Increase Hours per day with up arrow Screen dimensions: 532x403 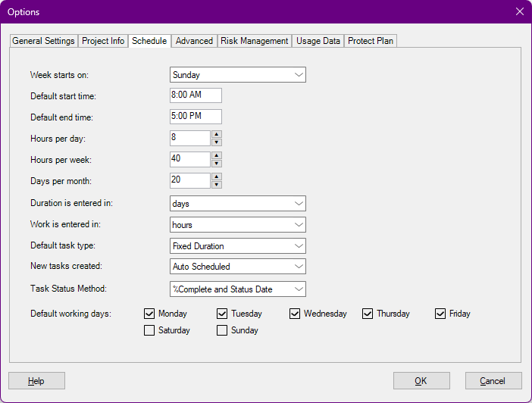pyautogui.click(x=217, y=134)
